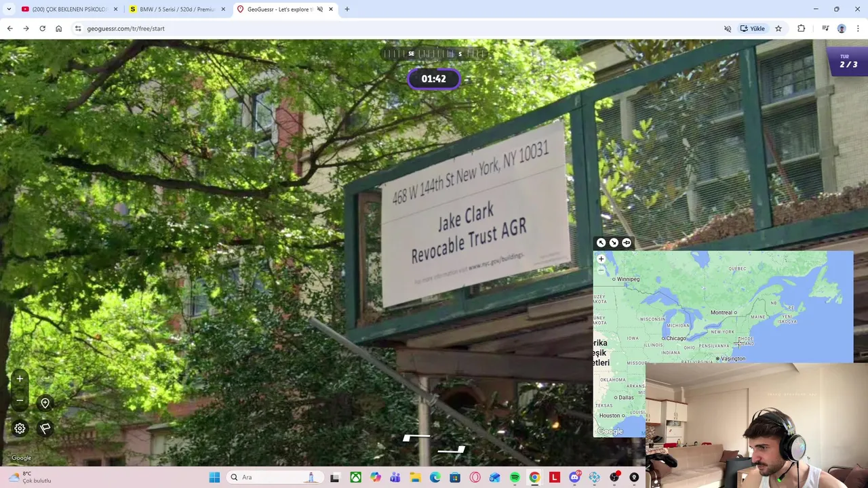Open Outlook from the taskbar
Viewport: 868px width, 488px height.
[x=495, y=477]
